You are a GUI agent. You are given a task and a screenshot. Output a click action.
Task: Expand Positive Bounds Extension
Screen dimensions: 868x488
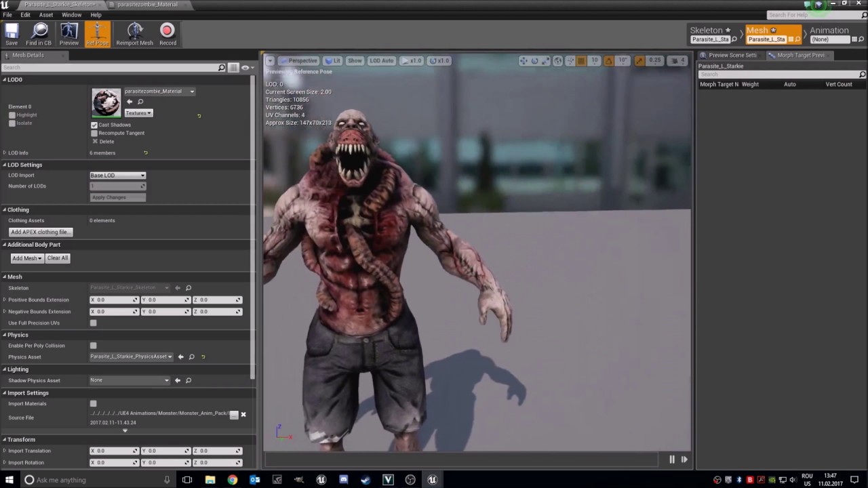pos(5,300)
